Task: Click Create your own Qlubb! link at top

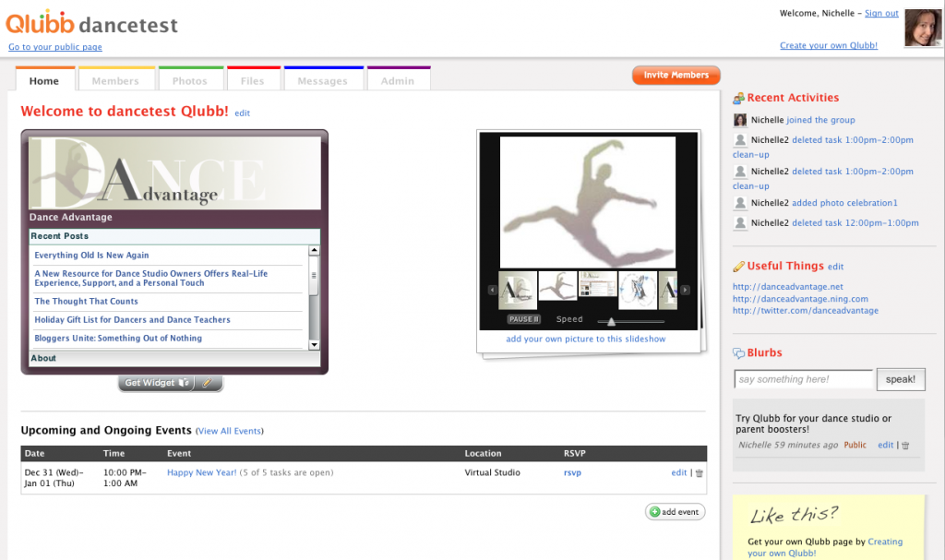Action: tap(829, 45)
